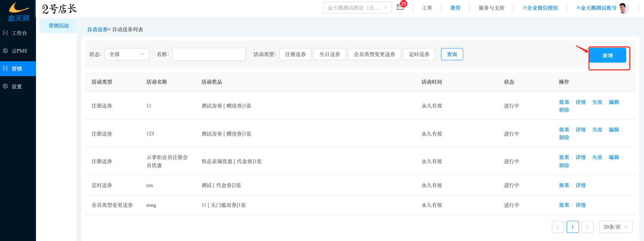Image resolution: width=644 pixels, height=241 pixels.
Task: Click 效果 for activity ces
Action: click(564, 185)
